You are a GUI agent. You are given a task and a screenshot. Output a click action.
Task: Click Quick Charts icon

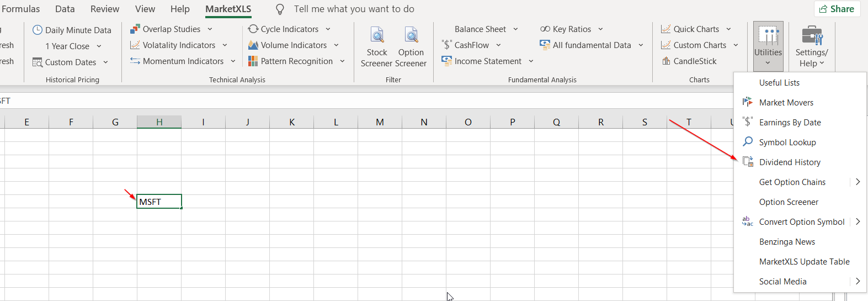pos(666,29)
